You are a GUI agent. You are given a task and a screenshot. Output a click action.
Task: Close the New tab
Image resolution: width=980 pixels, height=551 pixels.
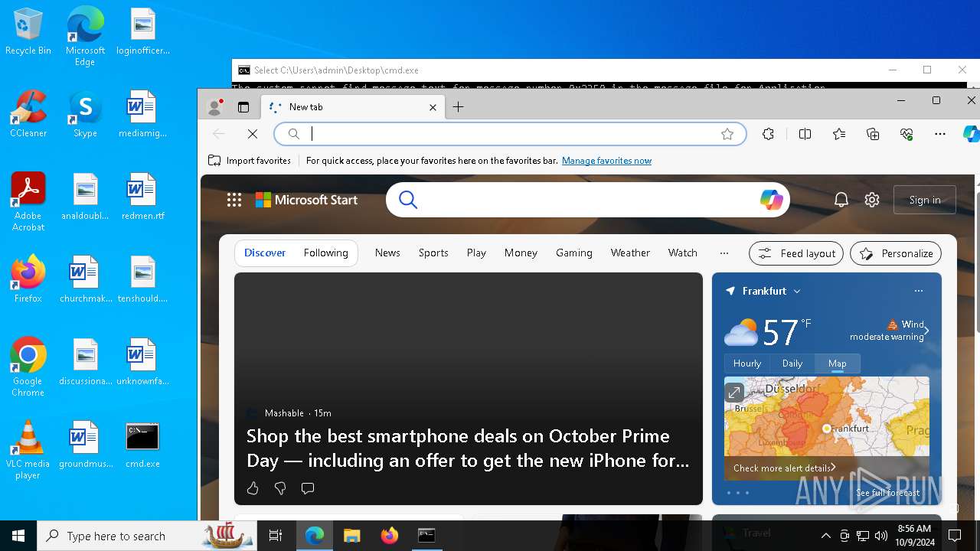[x=433, y=107]
